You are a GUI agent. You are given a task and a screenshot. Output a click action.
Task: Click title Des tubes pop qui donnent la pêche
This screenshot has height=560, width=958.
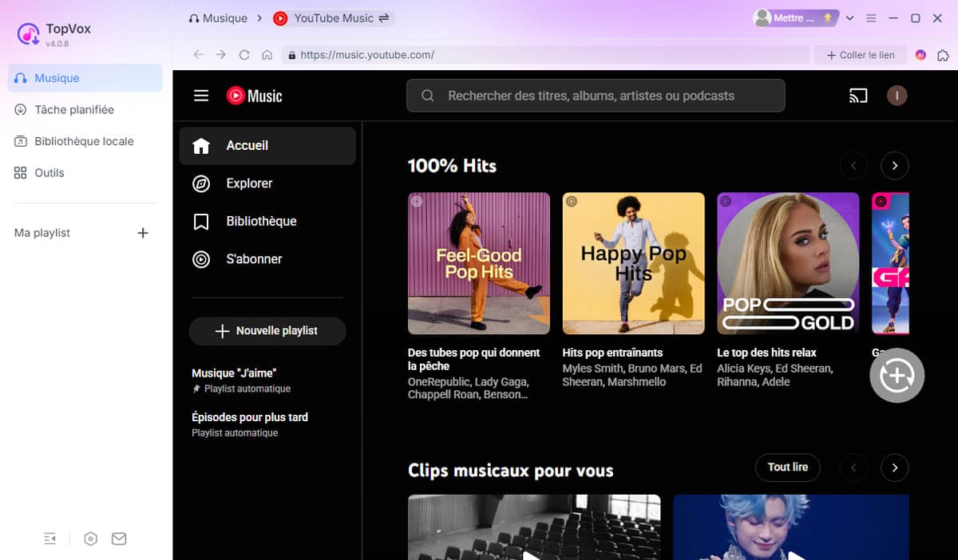click(x=474, y=359)
